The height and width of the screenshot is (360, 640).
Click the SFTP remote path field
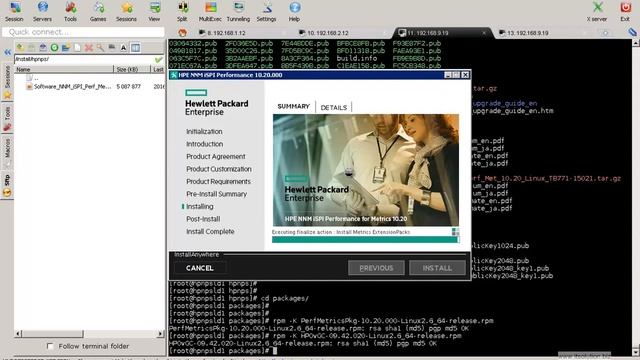pos(84,59)
